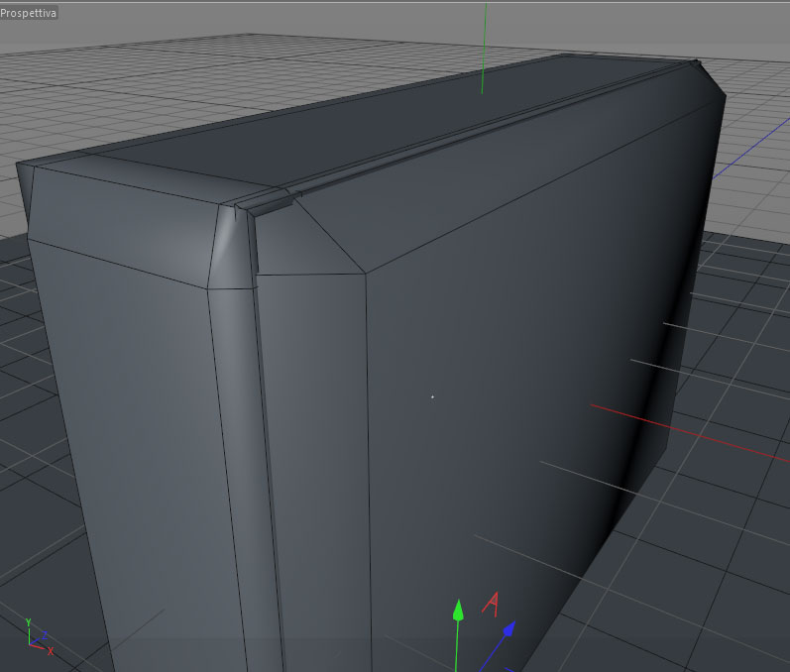Image resolution: width=790 pixels, height=672 pixels.
Task: Click the green world Y-axis line above object
Action: tap(484, 48)
